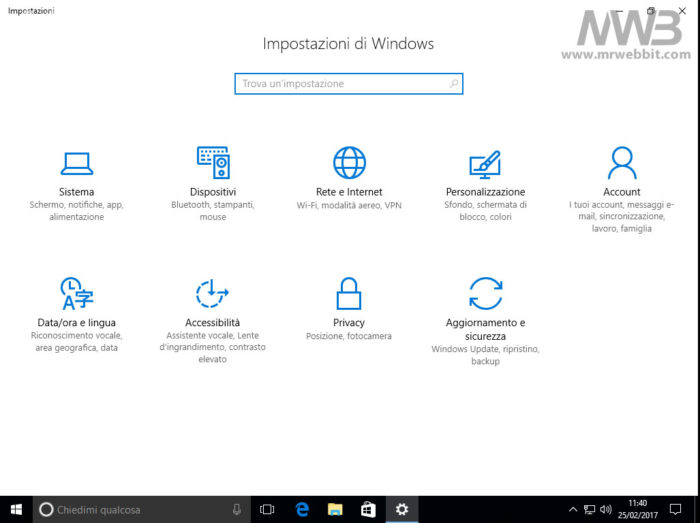Open the Data/ora e lingua icon
This screenshot has height=523, width=700.
tap(76, 294)
